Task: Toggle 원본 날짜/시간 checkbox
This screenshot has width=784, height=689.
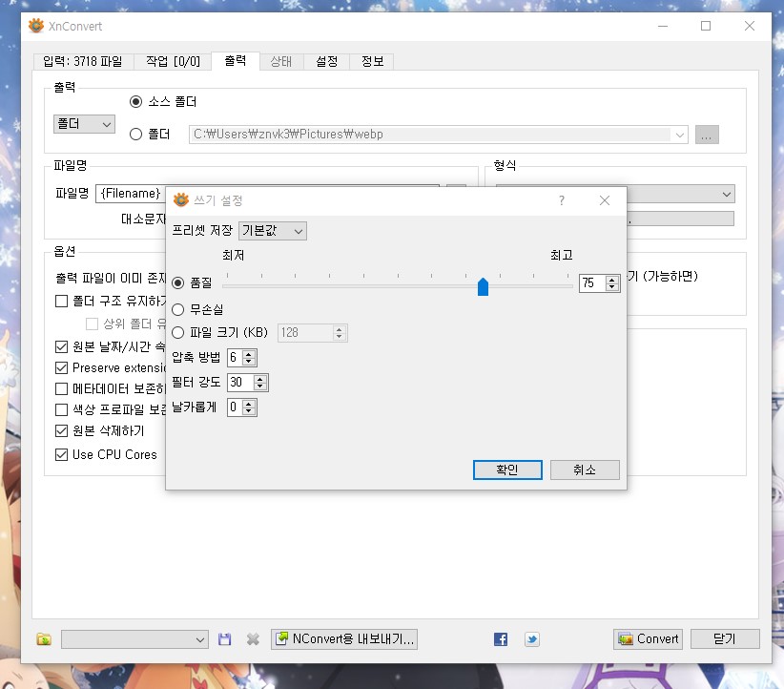Action: [61, 346]
